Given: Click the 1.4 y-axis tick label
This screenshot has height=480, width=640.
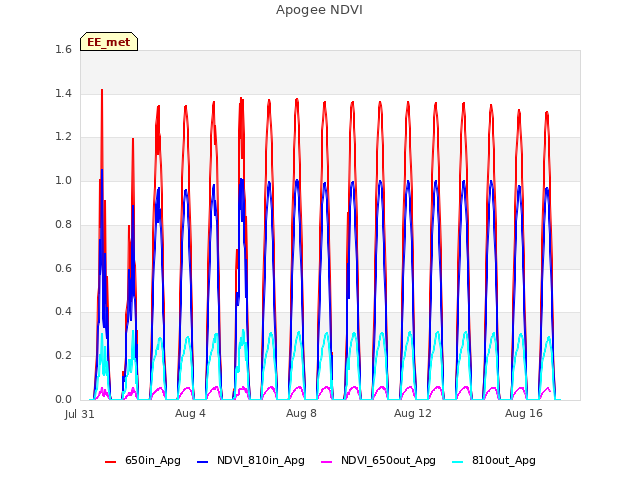Looking at the screenshot, I should coord(63,93).
